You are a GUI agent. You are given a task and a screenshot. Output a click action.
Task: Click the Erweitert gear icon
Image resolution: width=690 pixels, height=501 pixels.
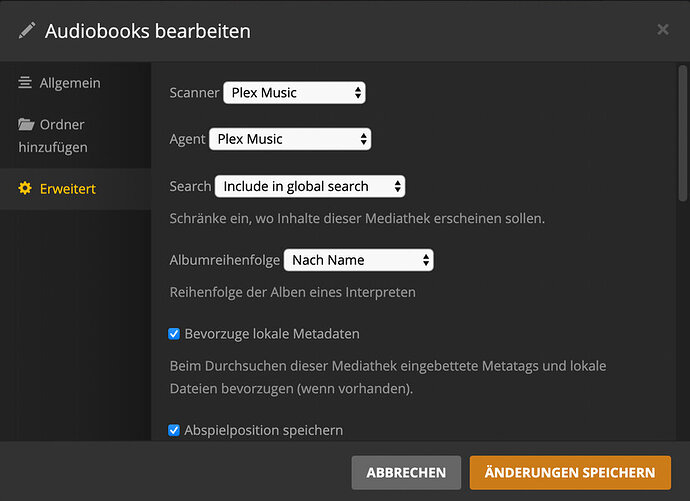pos(25,188)
